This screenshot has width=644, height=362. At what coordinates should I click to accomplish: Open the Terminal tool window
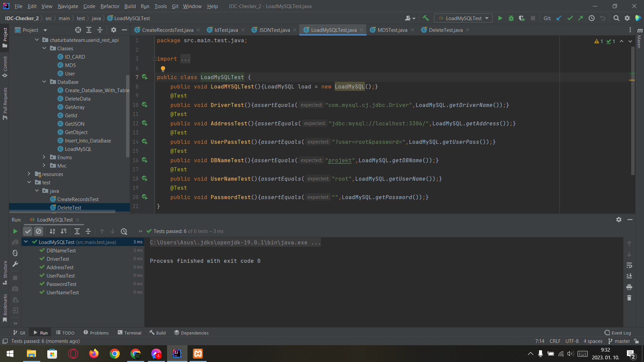129,333
